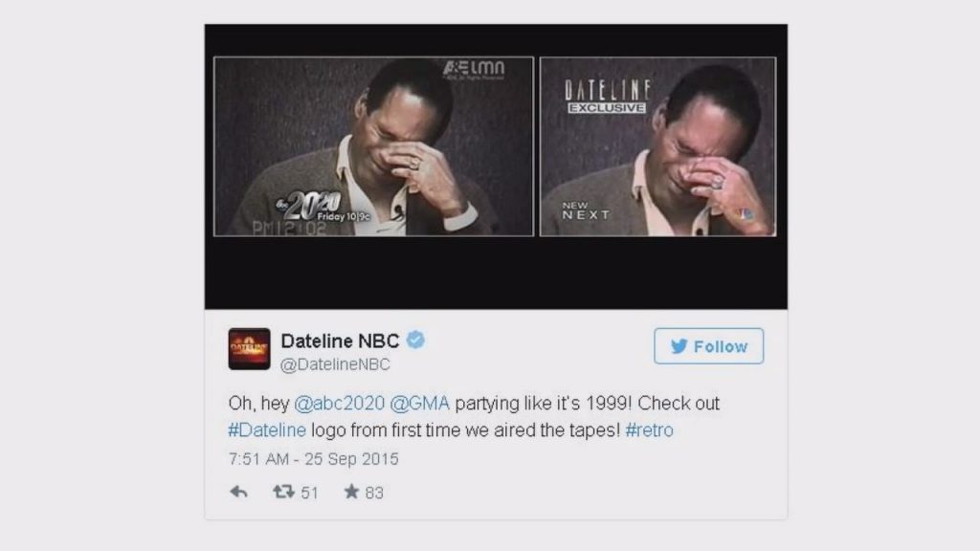Open the left ABC 20/20 image

[374, 146]
